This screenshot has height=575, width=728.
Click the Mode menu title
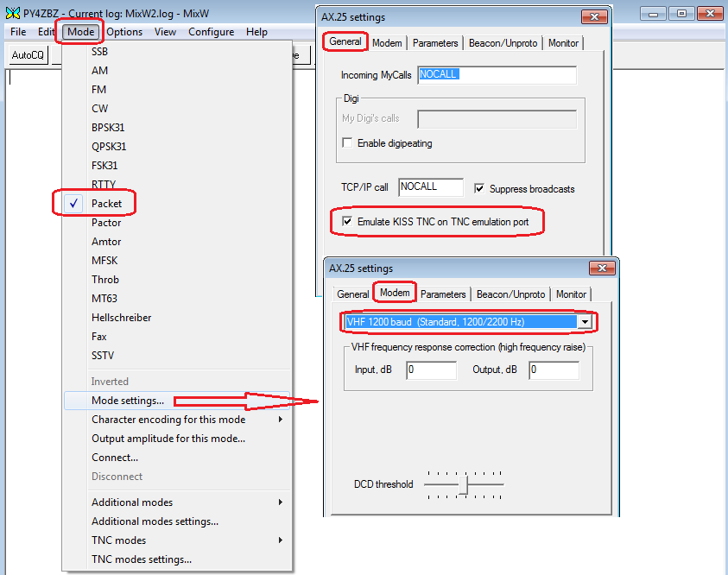[81, 32]
